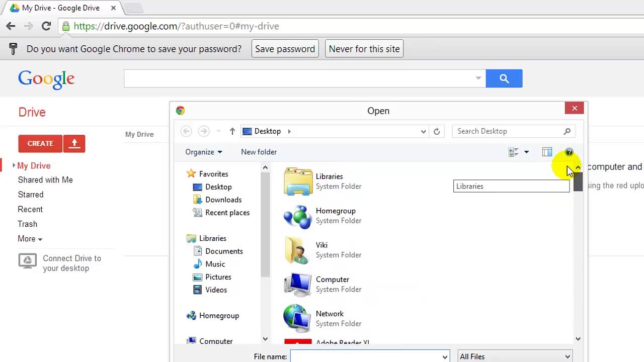The height and width of the screenshot is (362, 644).
Task: Select Desktop in the Favorites list
Action: (x=212, y=187)
